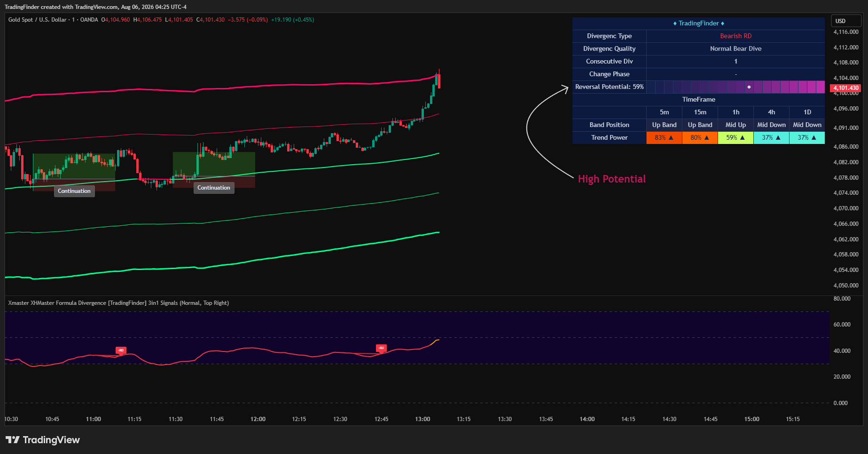Click the 4,086.000 price axis label
868x454 pixels.
click(x=846, y=147)
